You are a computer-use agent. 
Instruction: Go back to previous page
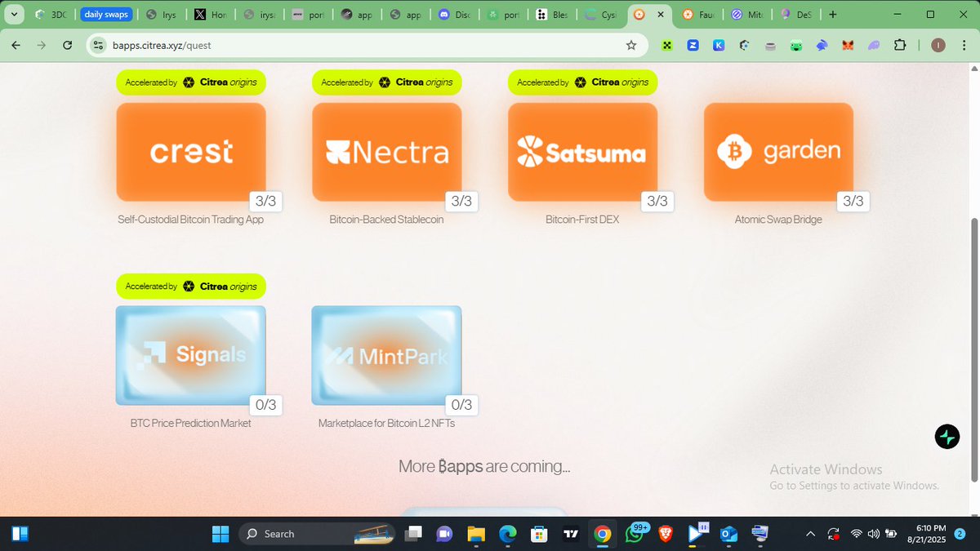[16, 45]
